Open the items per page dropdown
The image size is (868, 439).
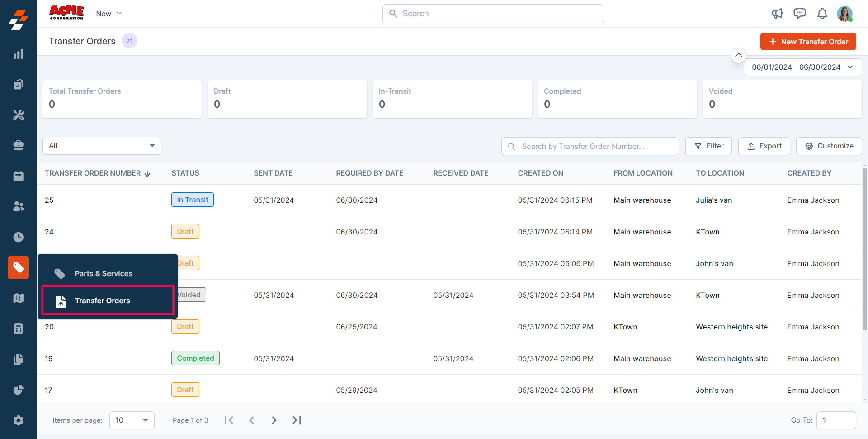[132, 420]
